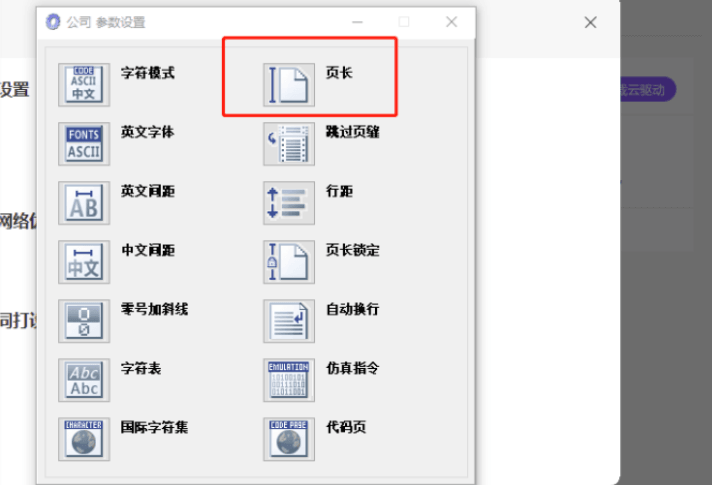712x485 pixels.
Task: Open the 字符表 Abc character table icon
Action: pos(84,380)
